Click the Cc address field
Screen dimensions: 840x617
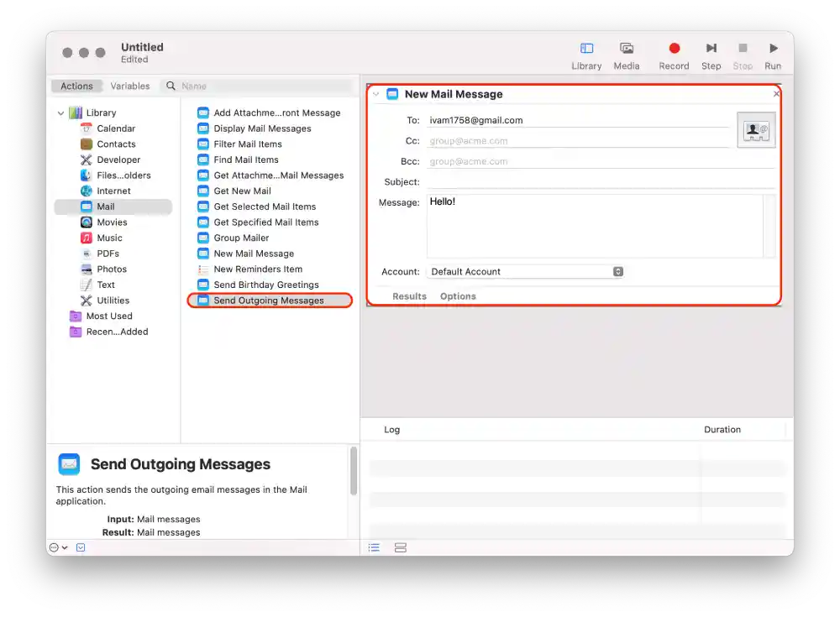point(579,141)
